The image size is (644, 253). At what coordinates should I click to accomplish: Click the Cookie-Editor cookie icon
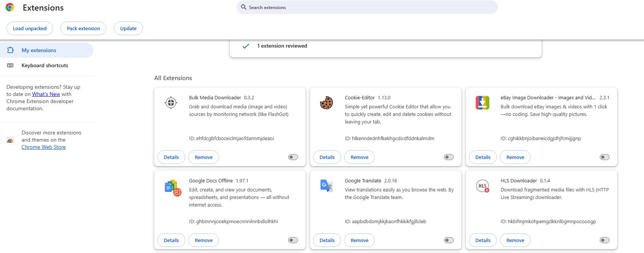click(x=326, y=103)
